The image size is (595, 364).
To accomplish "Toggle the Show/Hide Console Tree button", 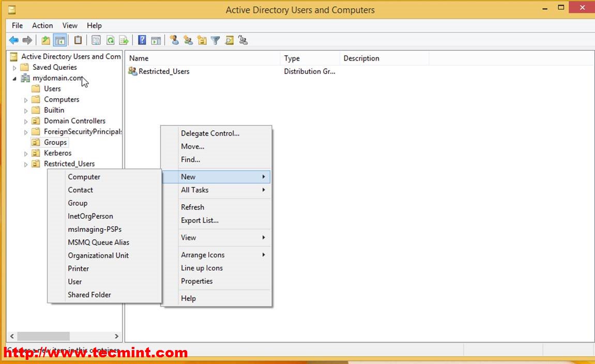I will 60,40.
